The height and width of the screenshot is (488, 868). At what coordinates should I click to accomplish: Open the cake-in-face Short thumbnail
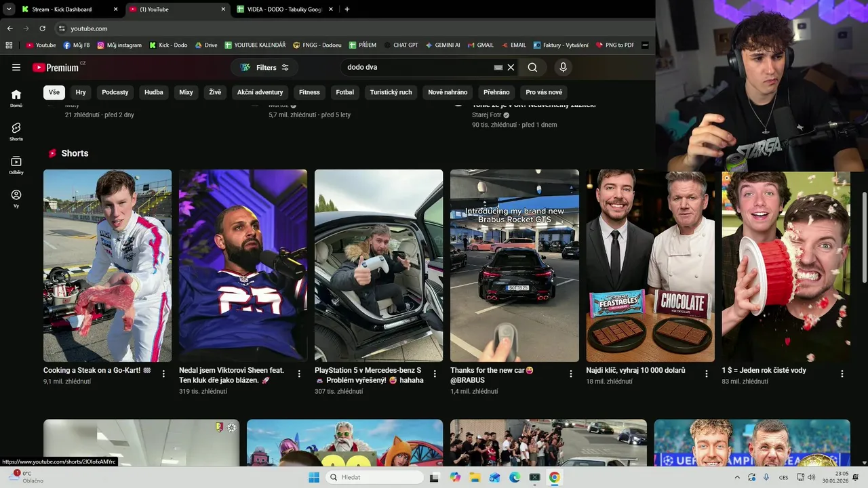[786, 266]
